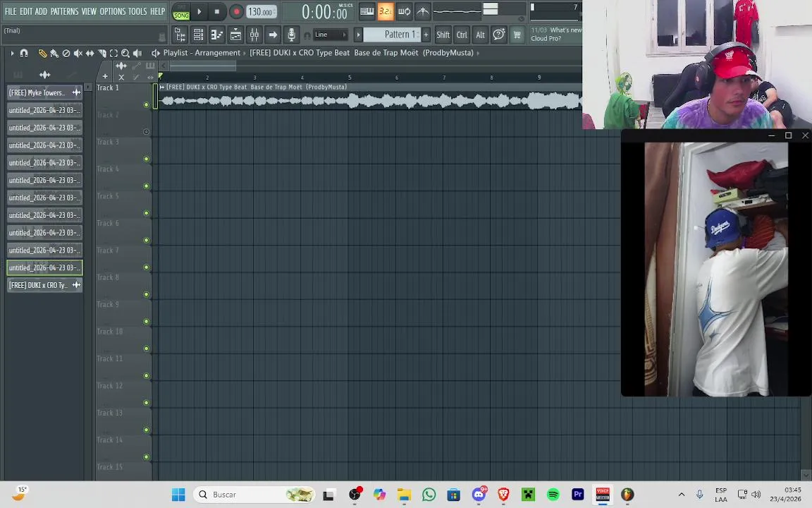Mute Track 3 with green dot

coord(146,159)
